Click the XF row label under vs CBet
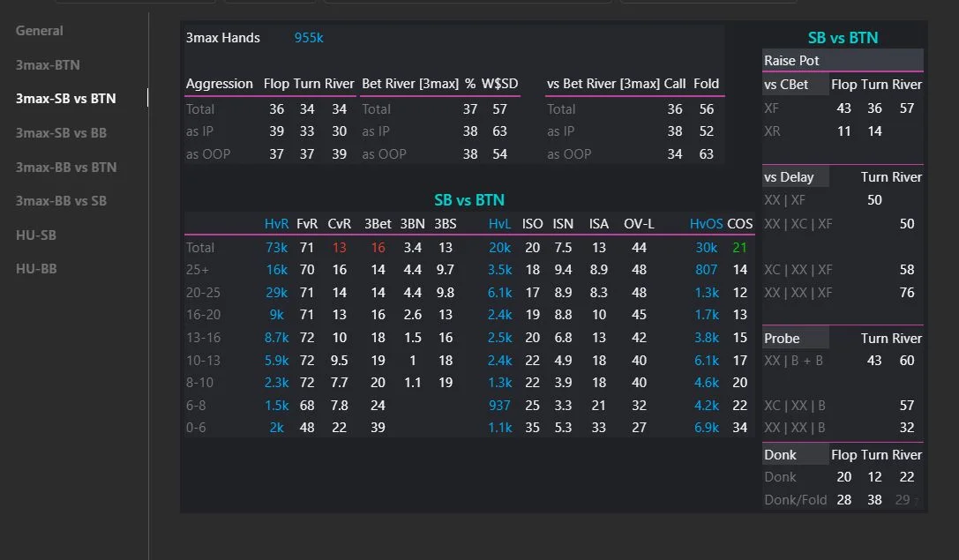Image resolution: width=959 pixels, height=560 pixels. pyautogui.click(x=771, y=108)
